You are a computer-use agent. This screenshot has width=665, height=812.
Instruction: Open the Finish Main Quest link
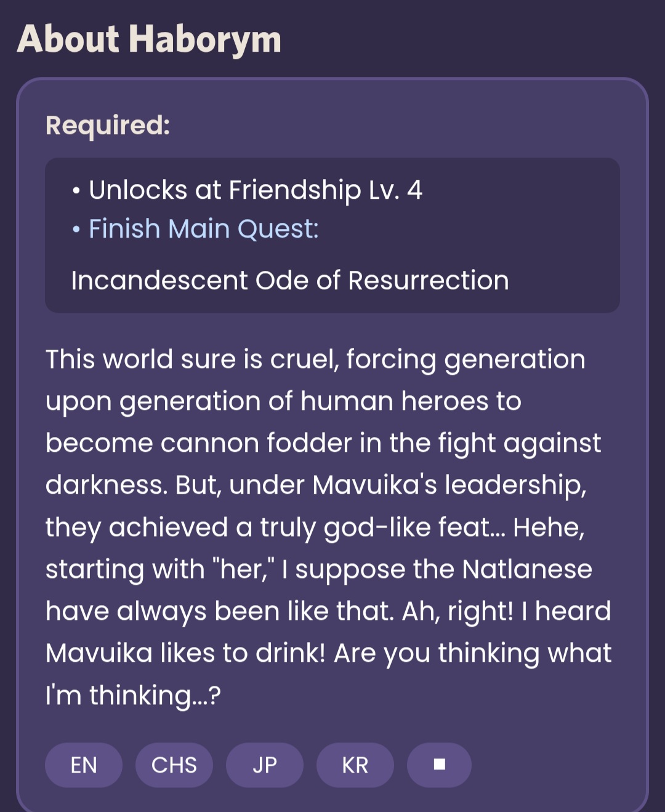[203, 229]
